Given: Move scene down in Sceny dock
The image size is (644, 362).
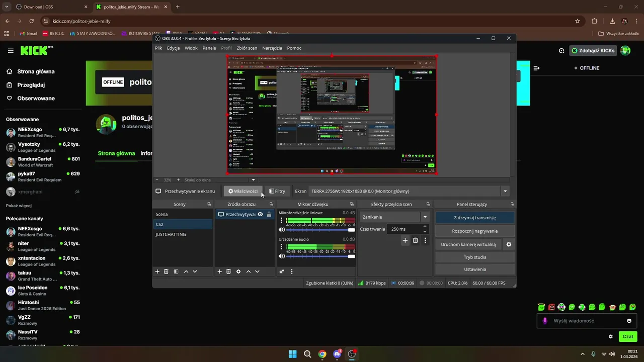Looking at the screenshot, I should click(x=195, y=271).
